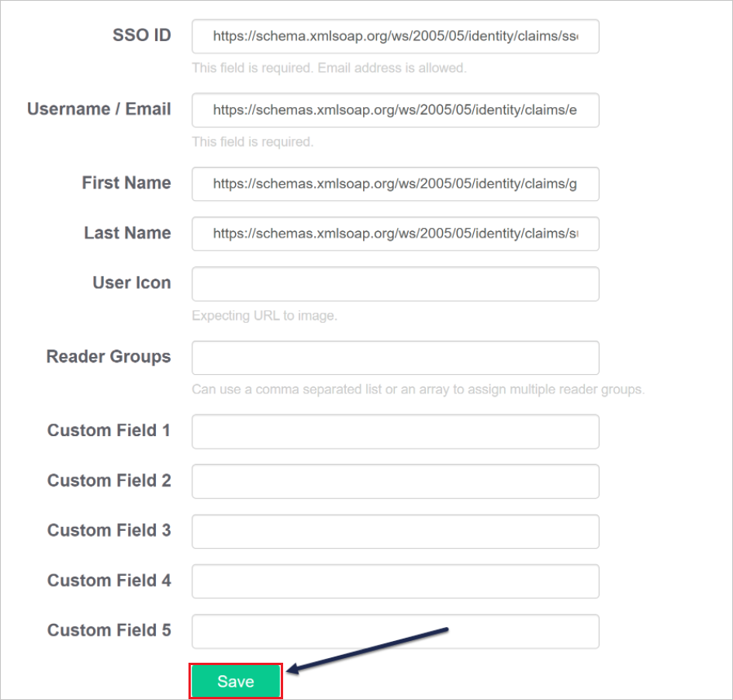Click the comma-separated Reader Groups entry box

pos(395,358)
